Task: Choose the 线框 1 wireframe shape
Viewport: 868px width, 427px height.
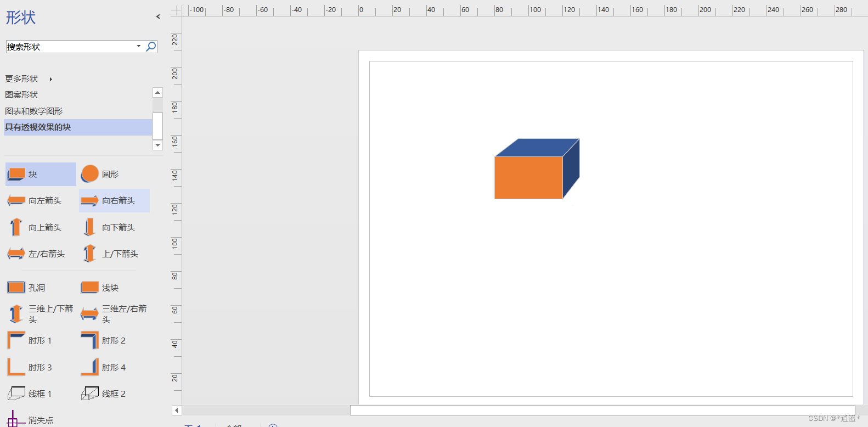Action: 16,394
